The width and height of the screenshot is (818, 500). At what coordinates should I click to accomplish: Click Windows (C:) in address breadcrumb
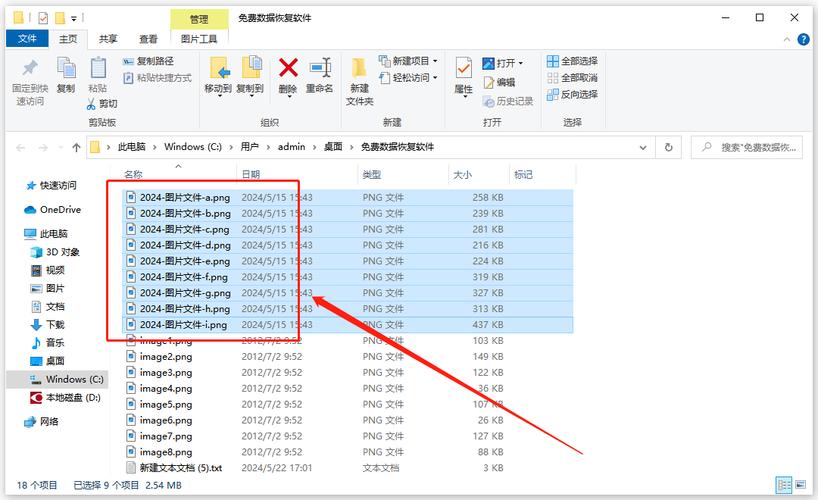(193, 147)
